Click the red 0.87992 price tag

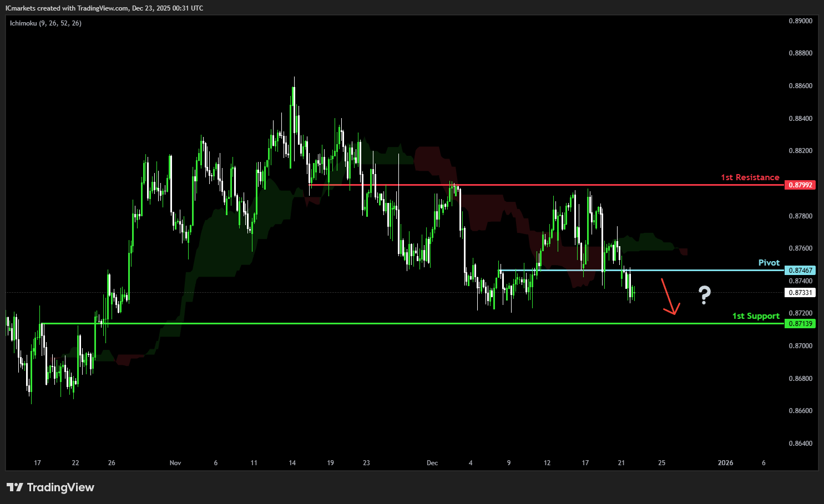[x=800, y=185]
